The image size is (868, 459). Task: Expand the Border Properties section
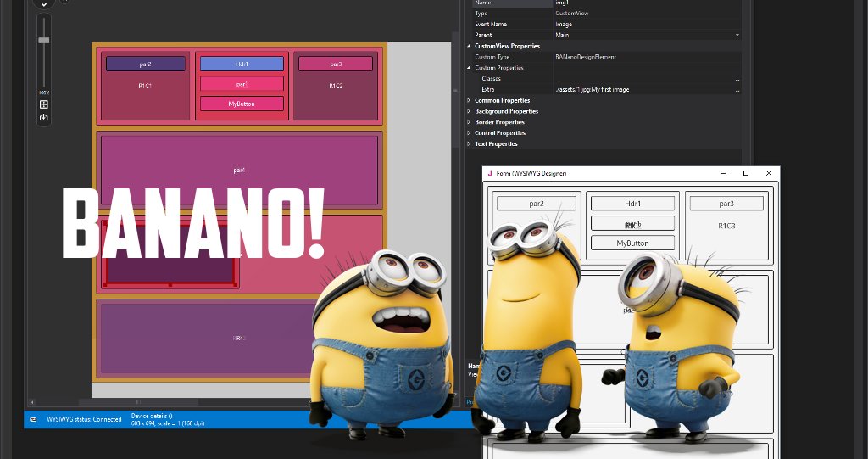click(470, 122)
